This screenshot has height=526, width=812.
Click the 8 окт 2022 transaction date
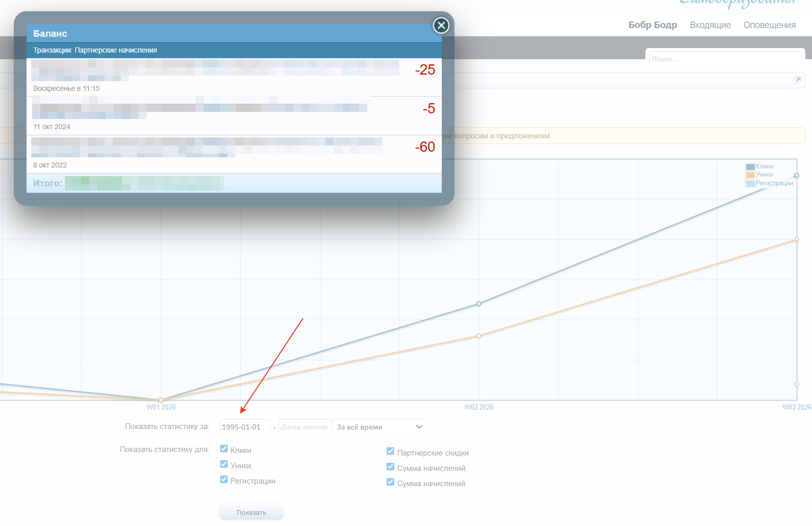(50, 165)
